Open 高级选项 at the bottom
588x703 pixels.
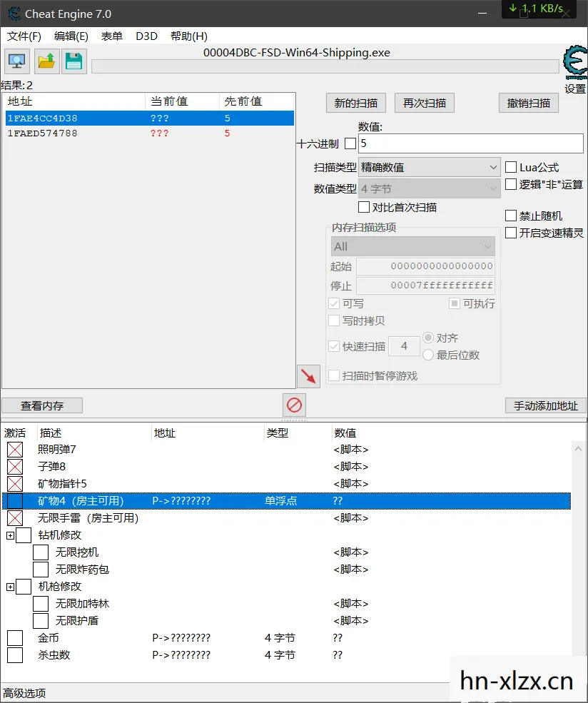24,693
